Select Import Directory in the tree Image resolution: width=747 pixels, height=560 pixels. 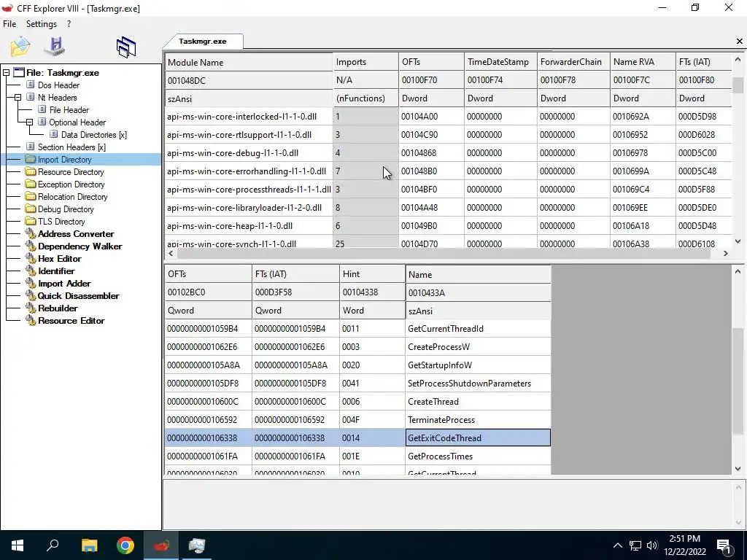[x=65, y=159]
